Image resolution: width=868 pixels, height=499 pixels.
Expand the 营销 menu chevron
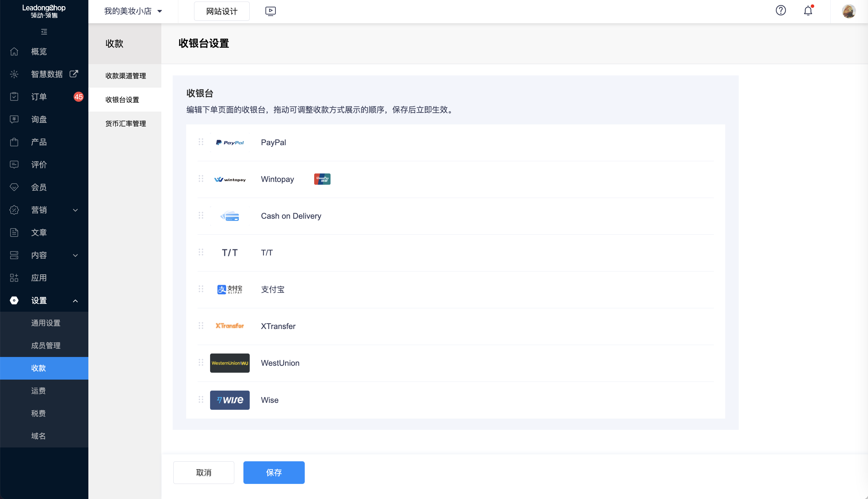coord(75,210)
